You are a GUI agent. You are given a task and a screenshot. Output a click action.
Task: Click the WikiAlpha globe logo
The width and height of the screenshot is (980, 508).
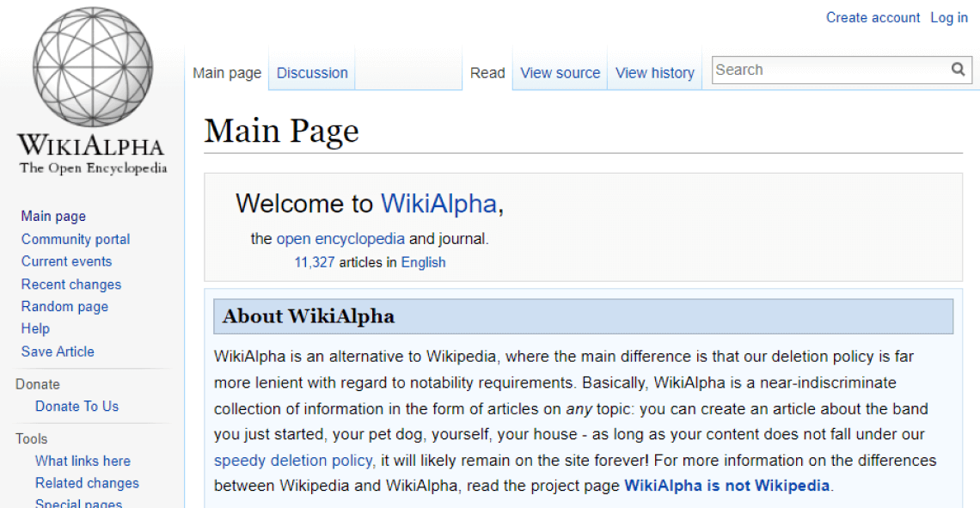(x=93, y=67)
